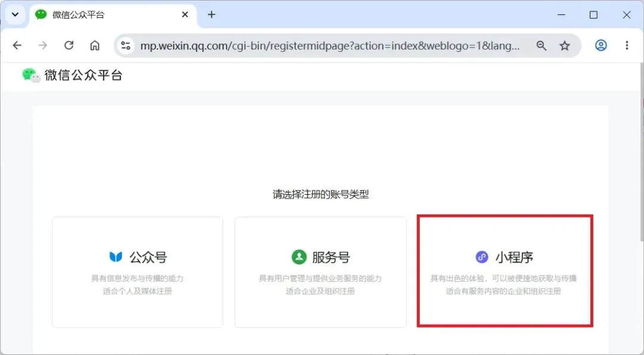
Task: Reload the page with the refresh icon
Action: tap(69, 45)
